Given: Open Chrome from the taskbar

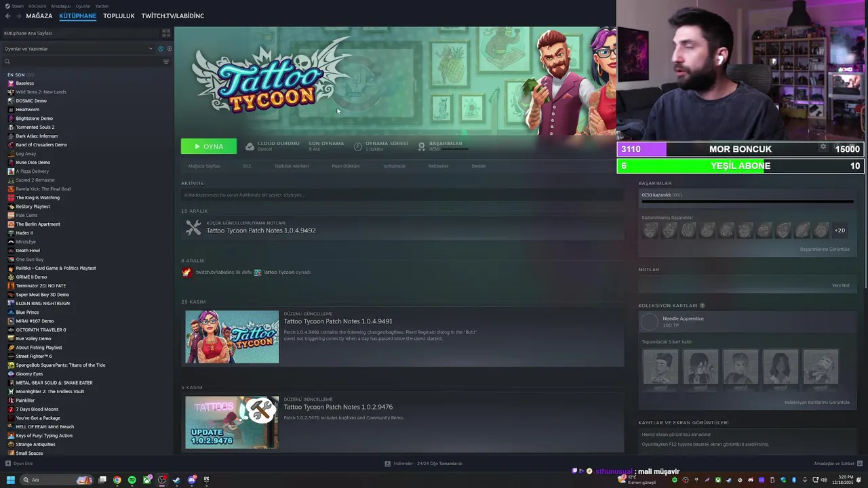Looking at the screenshot, I should click(x=117, y=480).
